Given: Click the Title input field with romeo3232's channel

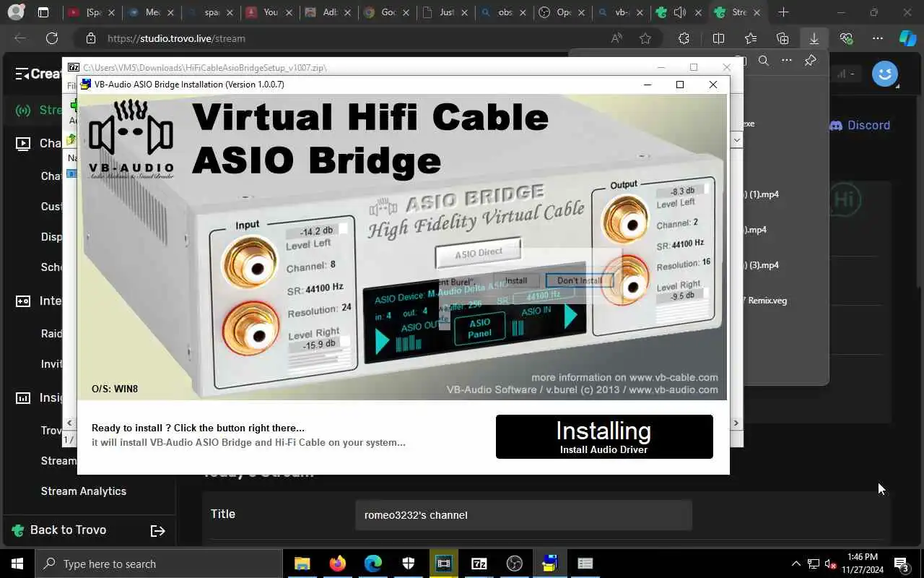Looking at the screenshot, I should click(x=523, y=515).
